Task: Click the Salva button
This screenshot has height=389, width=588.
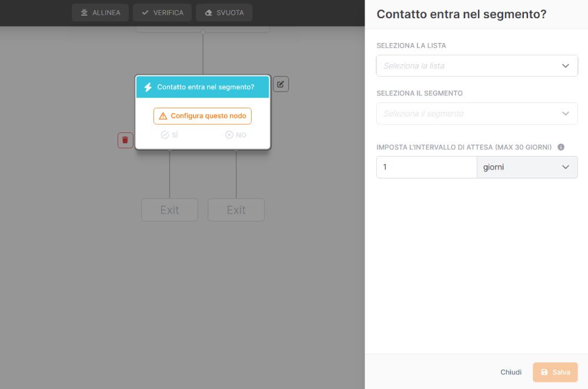Action: (555, 372)
